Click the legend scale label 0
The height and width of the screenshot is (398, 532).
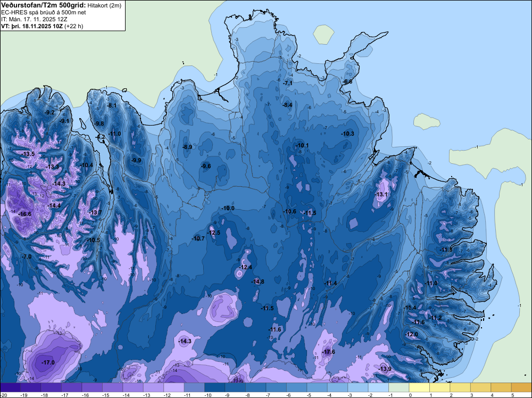click(x=410, y=395)
